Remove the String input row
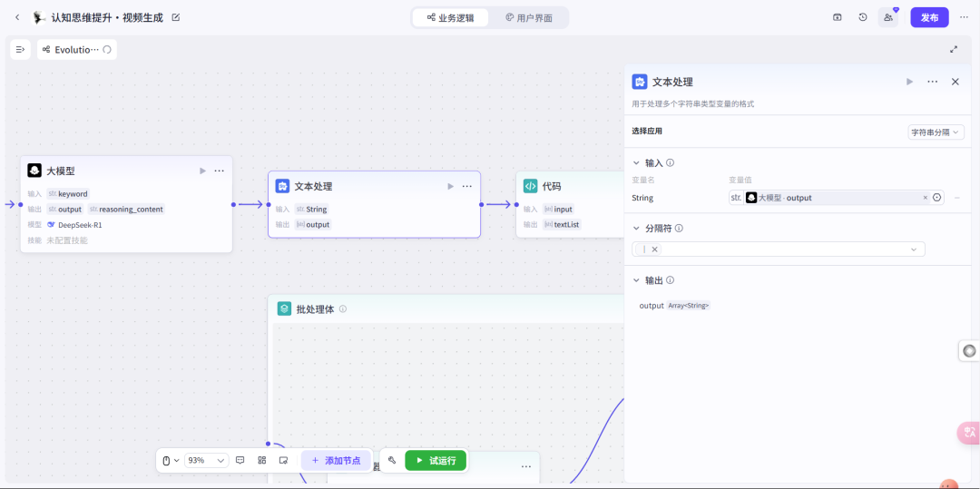Screen dimensions: 980x489 click(957, 198)
